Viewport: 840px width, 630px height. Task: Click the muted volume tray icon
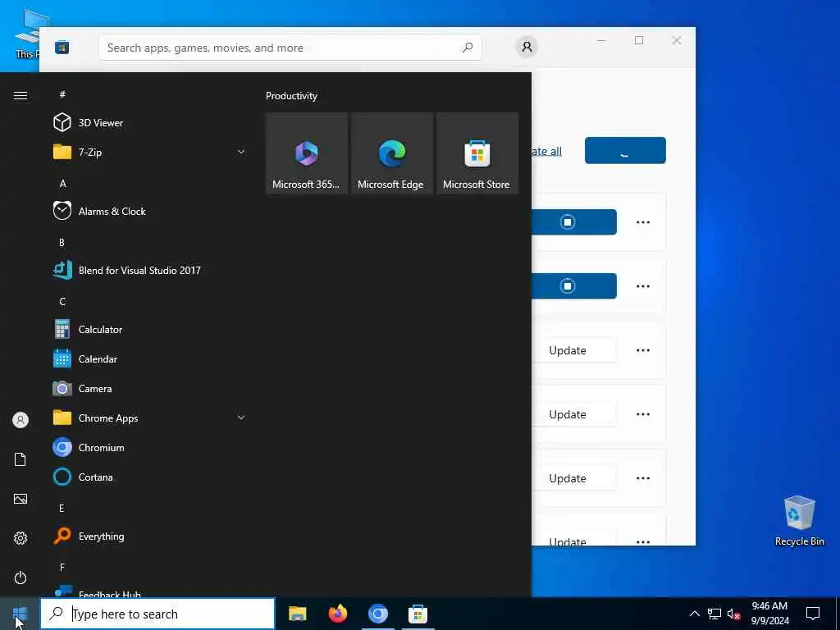tap(733, 614)
